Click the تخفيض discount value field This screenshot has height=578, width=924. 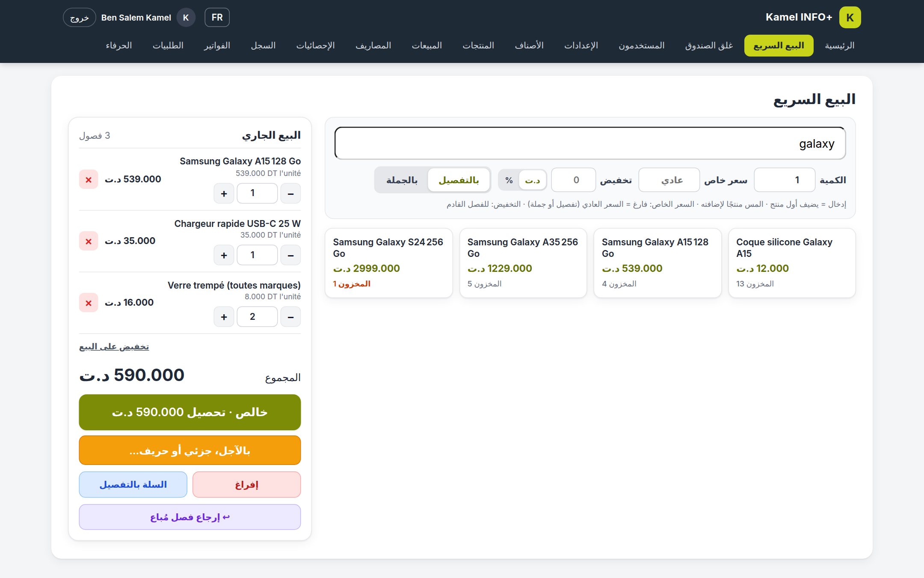(x=573, y=180)
